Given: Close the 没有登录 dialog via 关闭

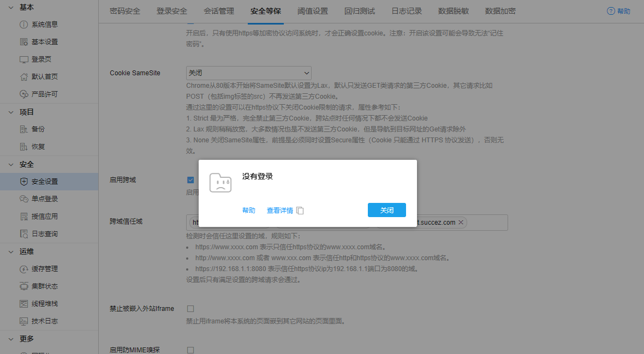Looking at the screenshot, I should tap(386, 209).
